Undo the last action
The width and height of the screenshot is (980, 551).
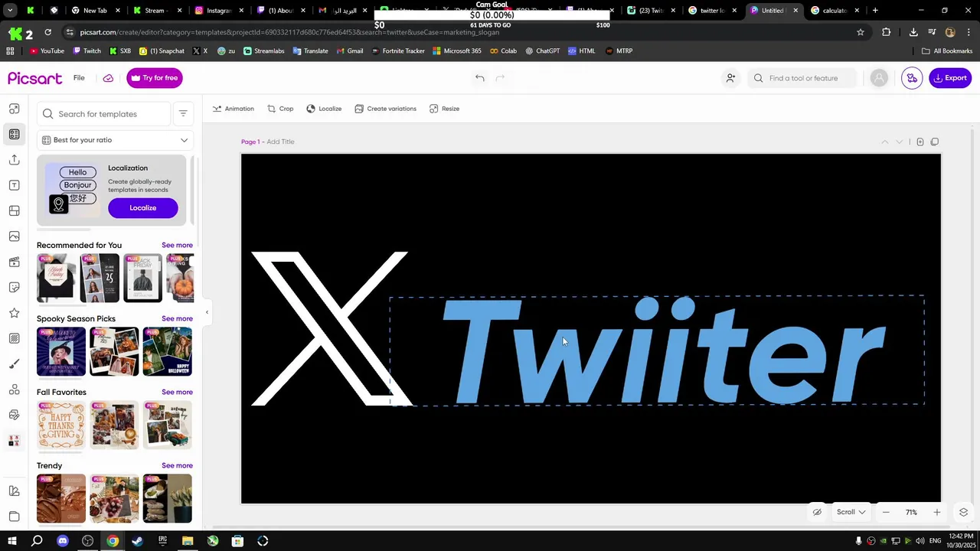(x=479, y=78)
